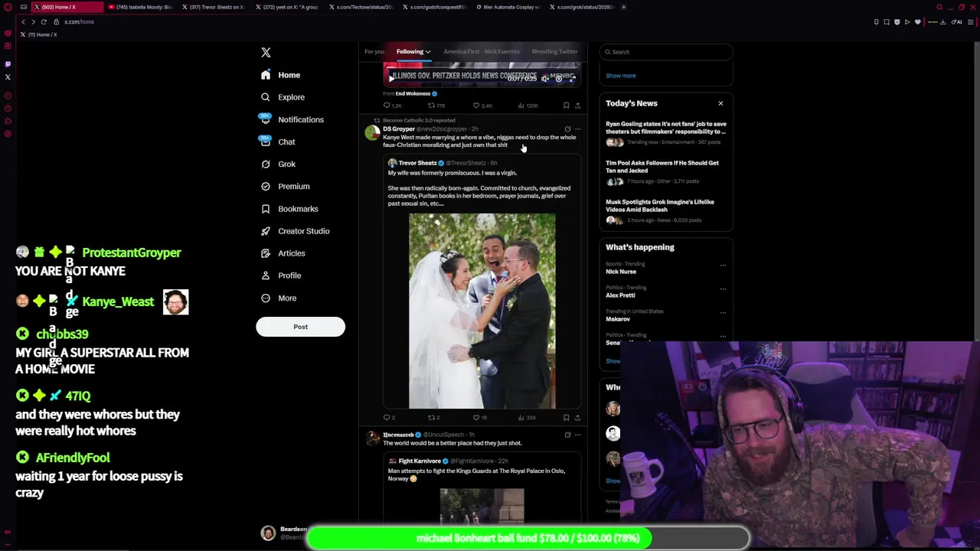Open Chat in the sidebar

point(278,142)
